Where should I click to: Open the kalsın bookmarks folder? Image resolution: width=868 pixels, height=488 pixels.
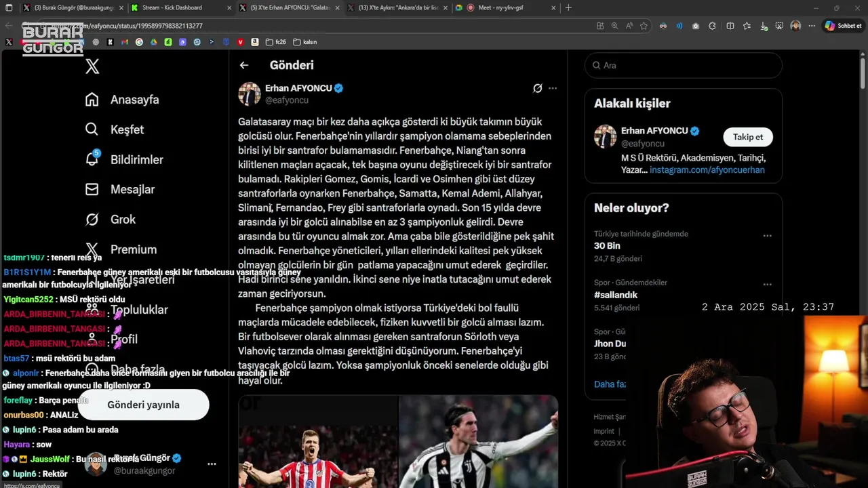point(305,42)
